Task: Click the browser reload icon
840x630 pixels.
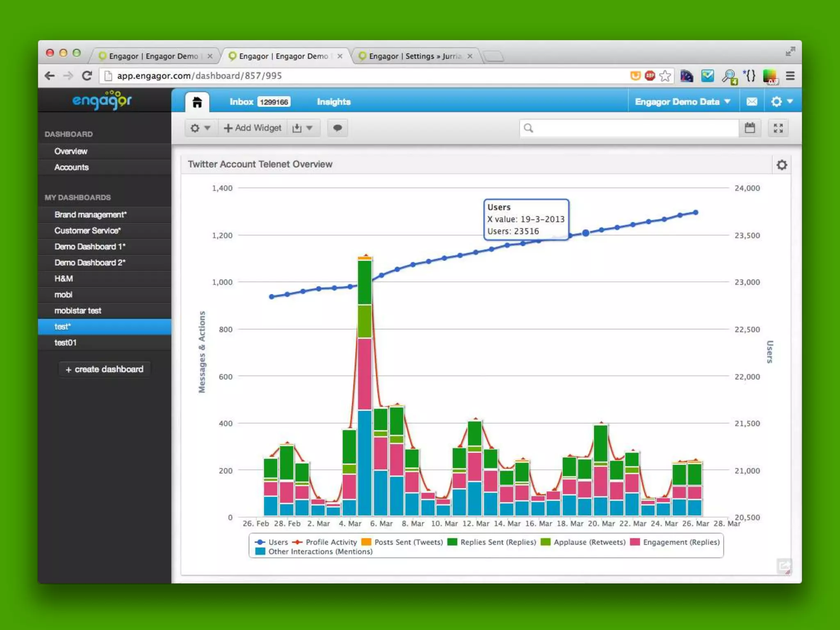Action: (x=87, y=76)
